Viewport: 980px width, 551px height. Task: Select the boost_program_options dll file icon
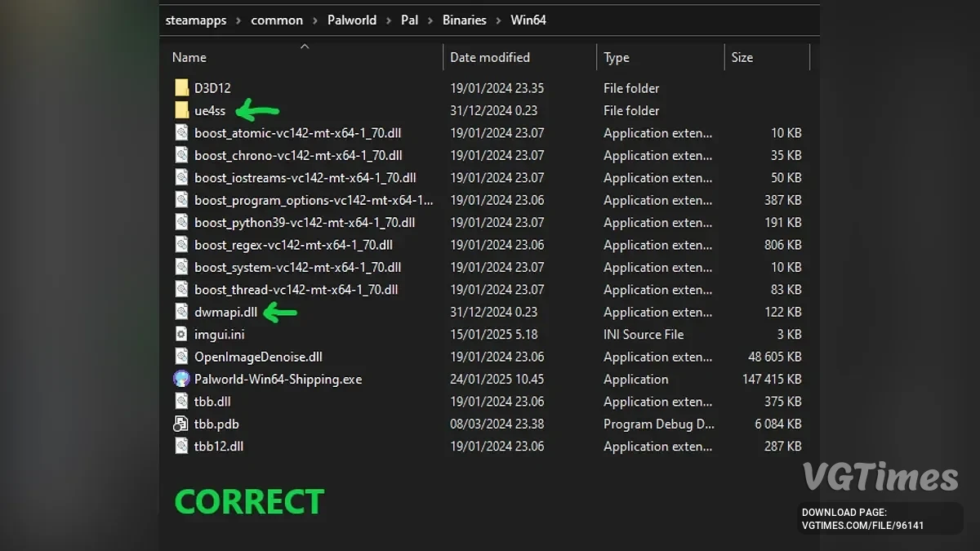pyautogui.click(x=181, y=200)
